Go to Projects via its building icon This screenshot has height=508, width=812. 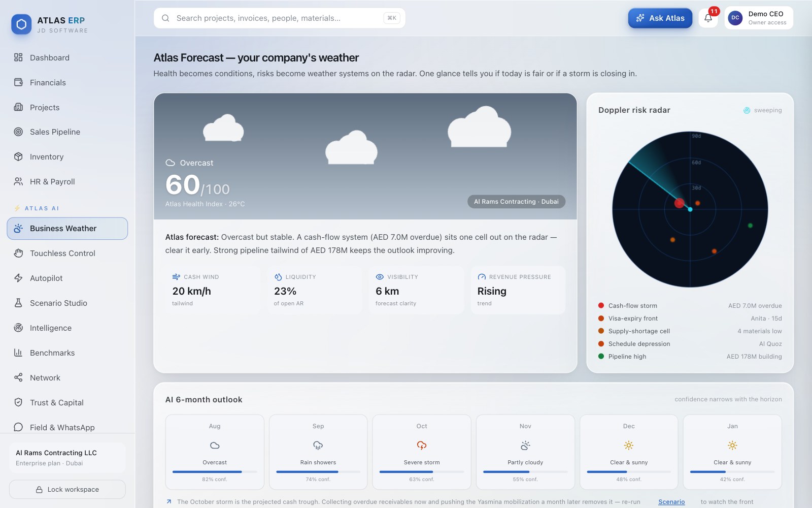click(x=18, y=107)
